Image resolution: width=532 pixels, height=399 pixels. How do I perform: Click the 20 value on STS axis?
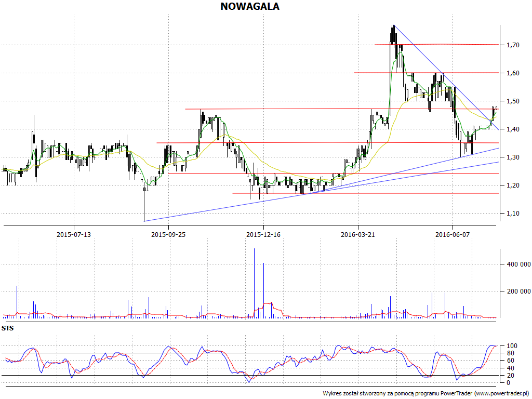click(x=510, y=376)
